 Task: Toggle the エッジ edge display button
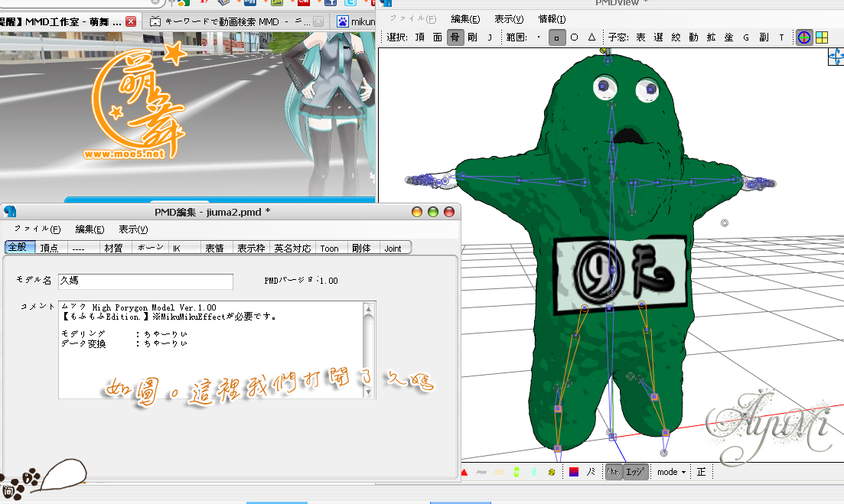pos(635,472)
